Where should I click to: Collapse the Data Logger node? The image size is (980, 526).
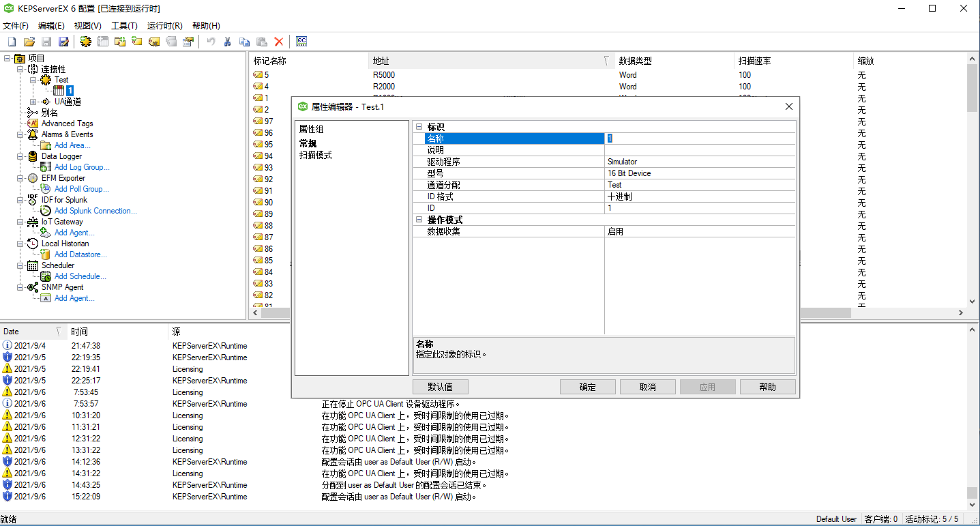click(20, 156)
